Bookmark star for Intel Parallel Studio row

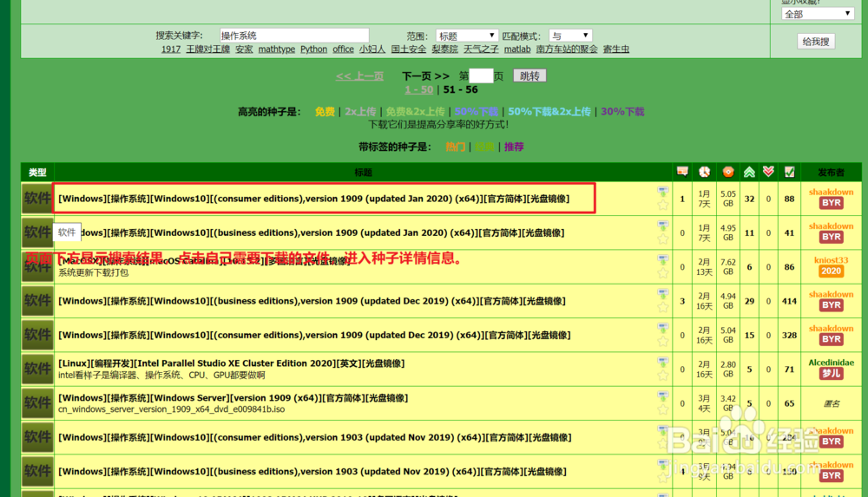[662, 376]
